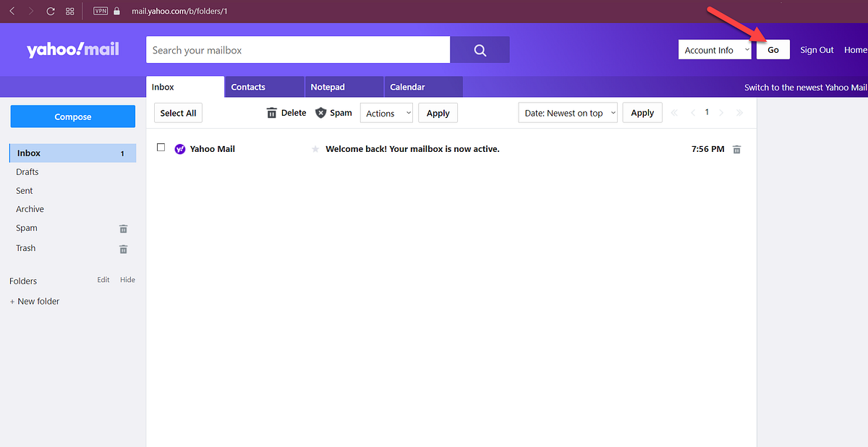Click the Search your mailbox field
Image resolution: width=868 pixels, height=447 pixels.
pyautogui.click(x=298, y=50)
